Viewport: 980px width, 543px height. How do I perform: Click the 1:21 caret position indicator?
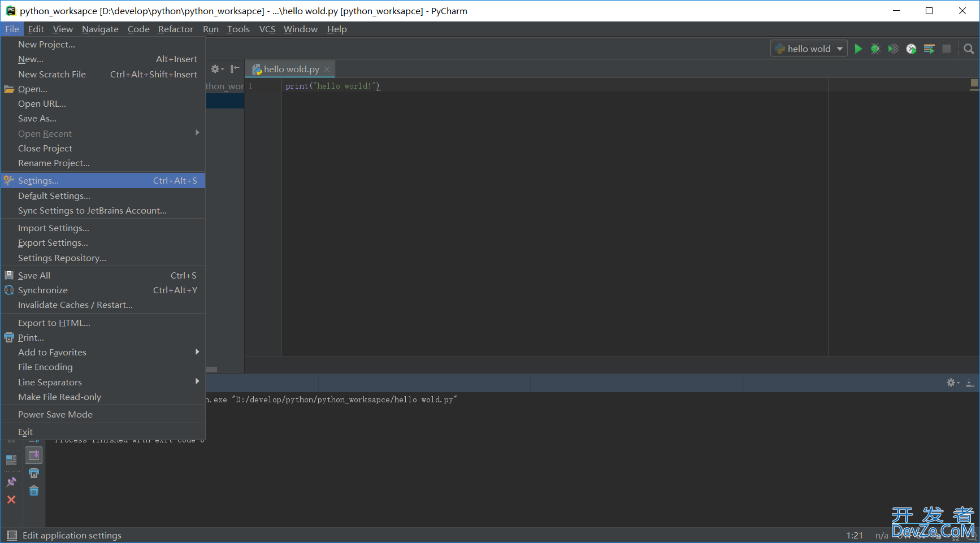pos(855,535)
